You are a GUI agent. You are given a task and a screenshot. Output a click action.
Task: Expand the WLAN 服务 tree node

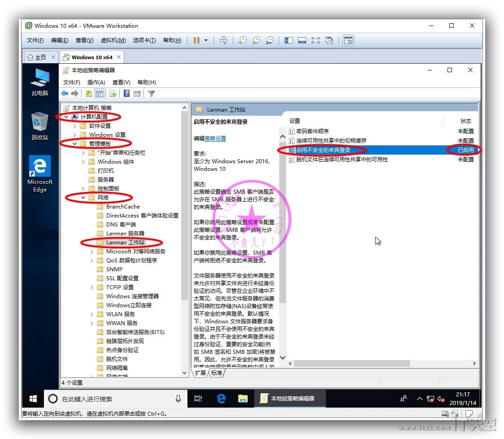(x=92, y=314)
